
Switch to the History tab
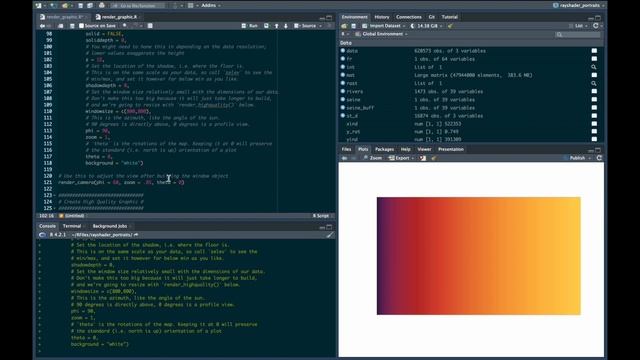(x=382, y=17)
